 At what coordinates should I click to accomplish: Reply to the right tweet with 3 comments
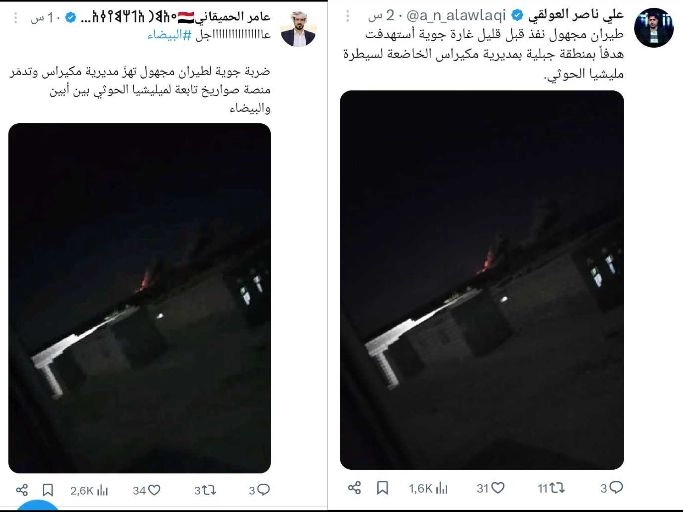[612, 488]
